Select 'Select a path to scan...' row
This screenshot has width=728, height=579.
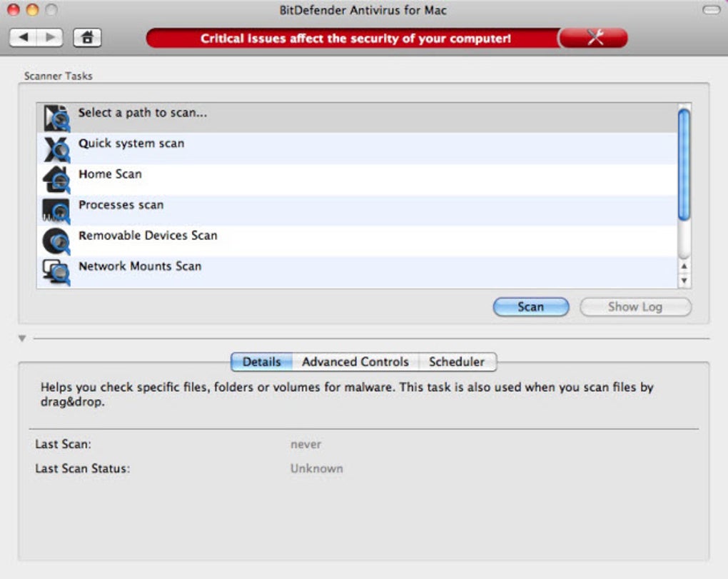pyautogui.click(x=357, y=118)
